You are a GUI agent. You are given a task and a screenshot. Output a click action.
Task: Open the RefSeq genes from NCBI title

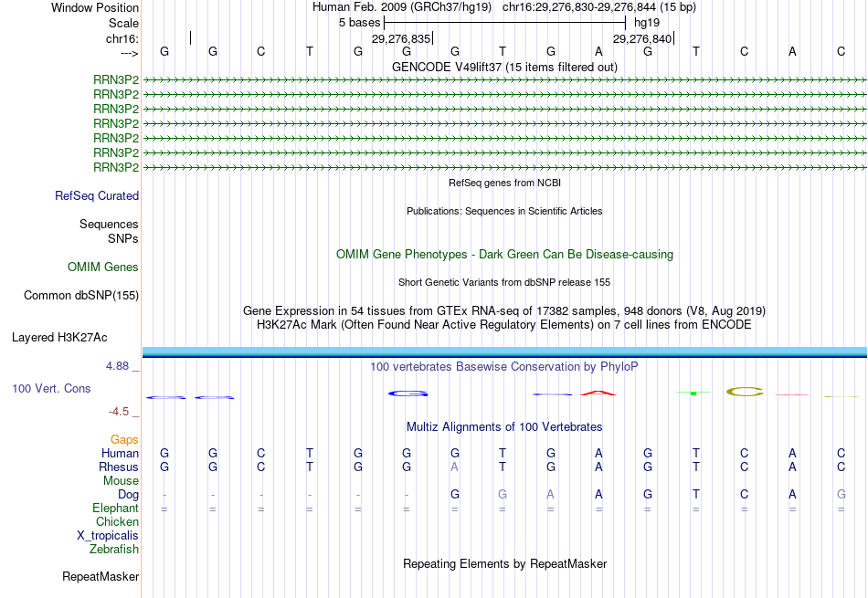click(x=504, y=183)
